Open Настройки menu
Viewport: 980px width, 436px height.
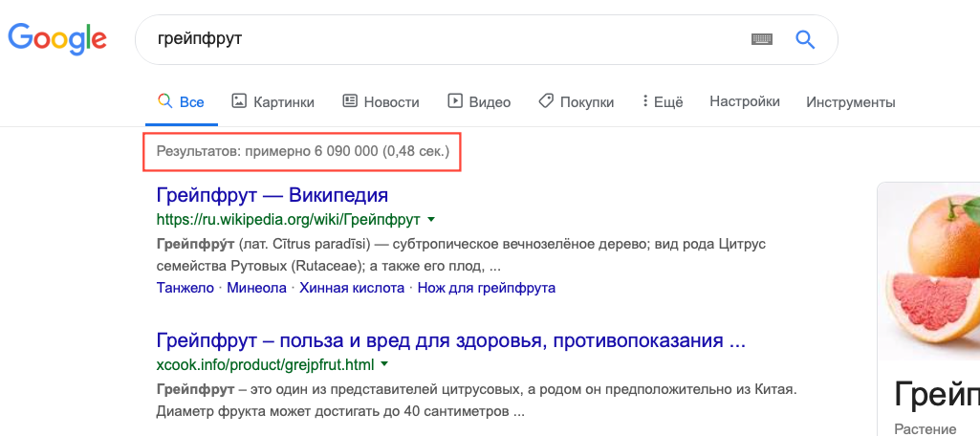point(745,101)
